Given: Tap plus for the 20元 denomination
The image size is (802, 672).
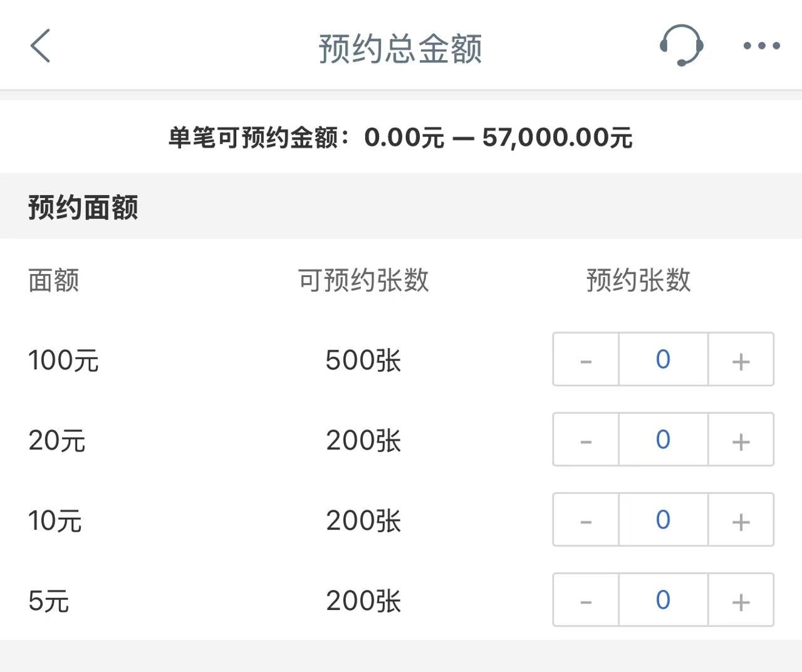Looking at the screenshot, I should tap(741, 440).
